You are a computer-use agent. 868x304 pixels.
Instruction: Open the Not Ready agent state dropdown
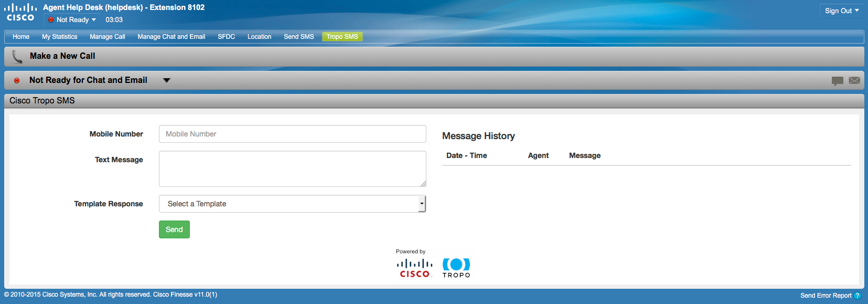72,20
